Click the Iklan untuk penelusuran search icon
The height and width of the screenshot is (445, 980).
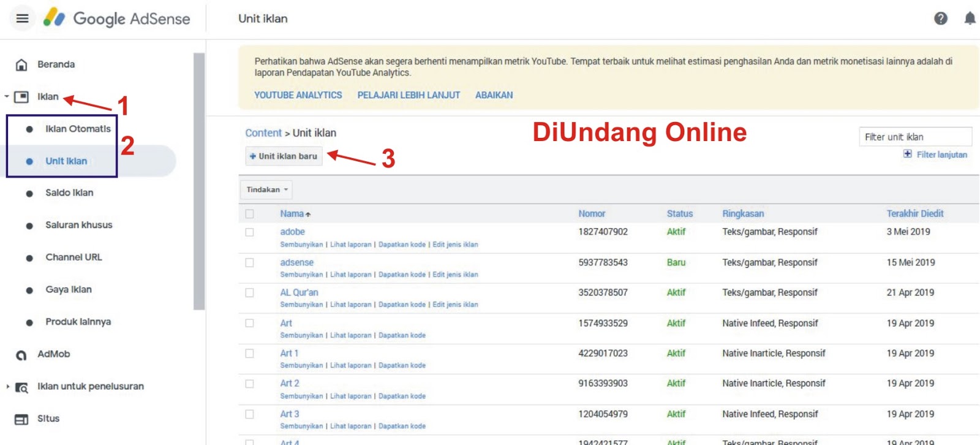coord(21,387)
